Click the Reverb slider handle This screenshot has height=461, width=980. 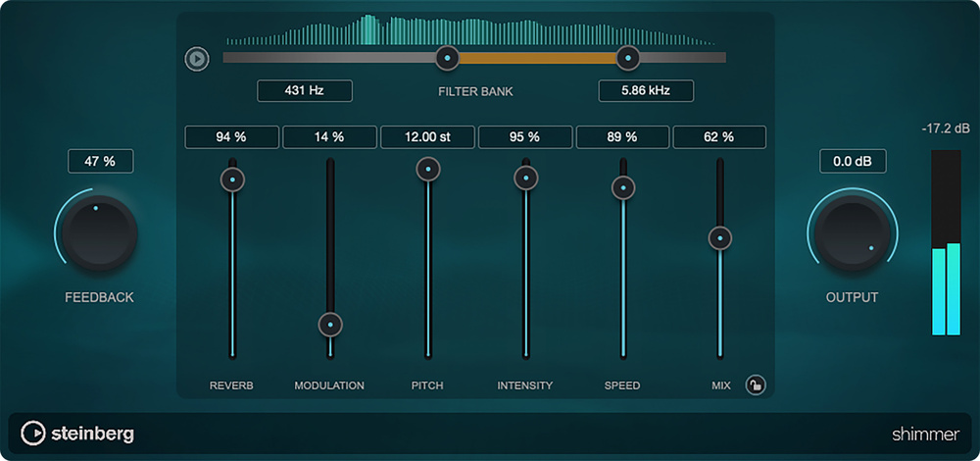click(x=232, y=179)
